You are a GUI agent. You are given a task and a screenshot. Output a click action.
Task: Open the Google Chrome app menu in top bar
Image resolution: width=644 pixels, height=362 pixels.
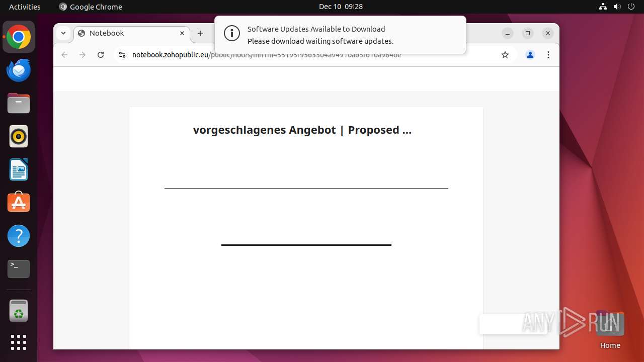coord(91,7)
